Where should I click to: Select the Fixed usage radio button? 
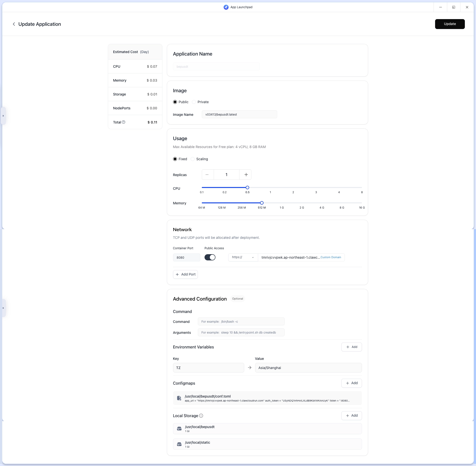click(x=175, y=159)
